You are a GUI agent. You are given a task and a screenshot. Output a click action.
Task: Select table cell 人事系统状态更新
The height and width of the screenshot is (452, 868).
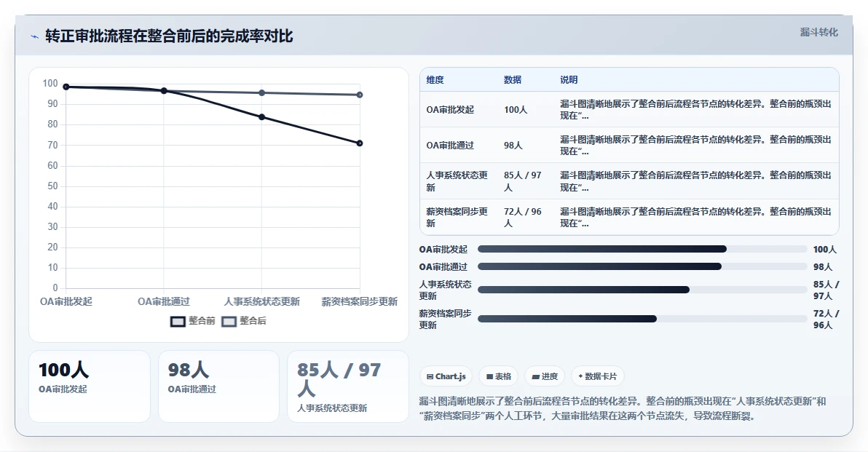click(x=457, y=181)
